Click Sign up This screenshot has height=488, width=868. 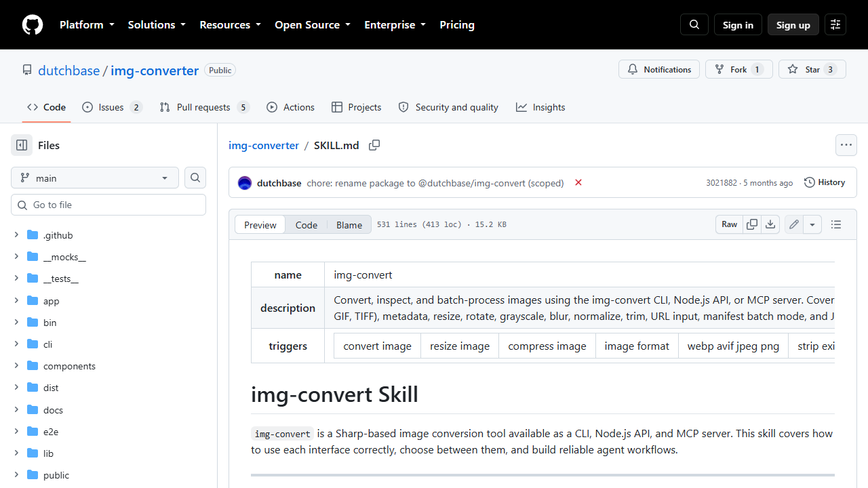pyautogui.click(x=793, y=24)
